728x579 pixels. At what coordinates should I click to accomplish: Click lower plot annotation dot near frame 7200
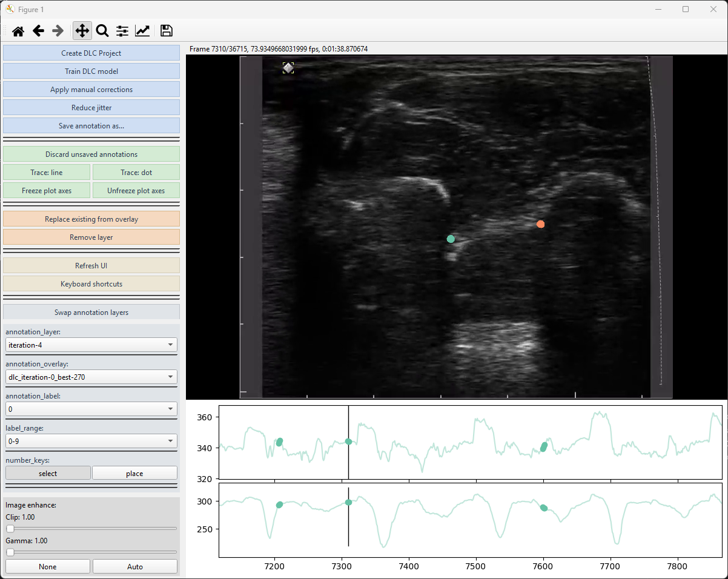click(279, 505)
